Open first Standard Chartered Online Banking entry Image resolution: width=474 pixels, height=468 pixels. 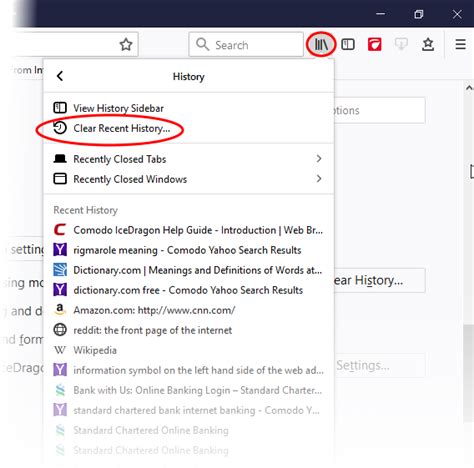189,430
